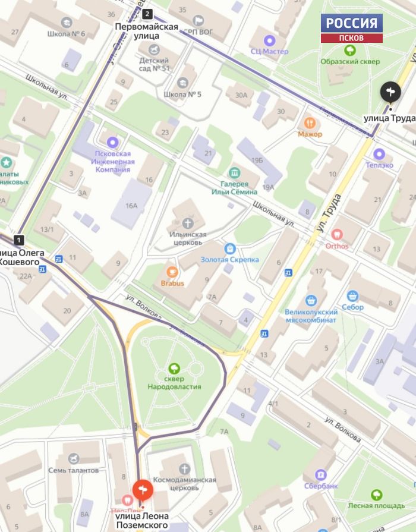Select waypoint 1 at улица Олега Кошевого
The image size is (416, 532).
(x=19, y=240)
